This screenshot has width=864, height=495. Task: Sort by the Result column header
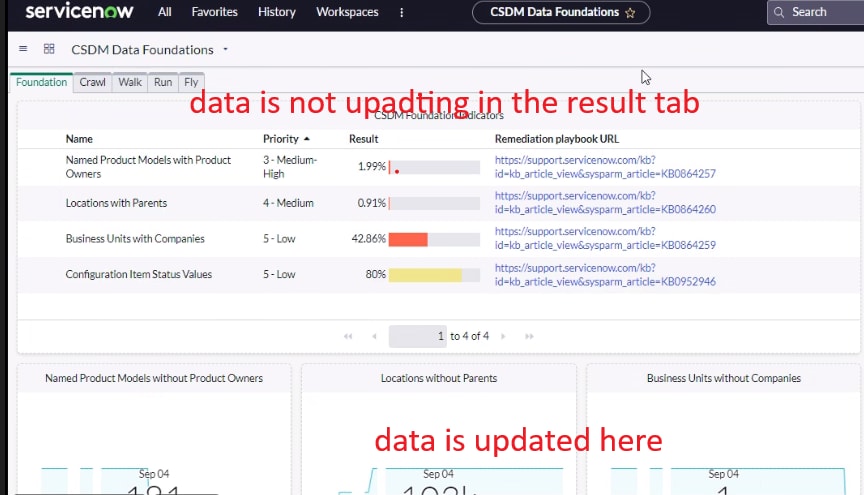click(x=364, y=139)
